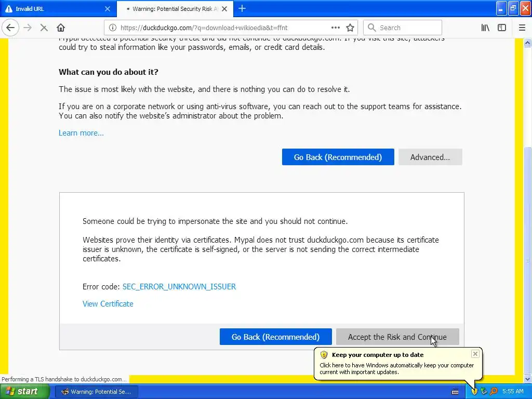Switch to the Invalid URL tab
Screen dimensions: 532x399
point(58,9)
